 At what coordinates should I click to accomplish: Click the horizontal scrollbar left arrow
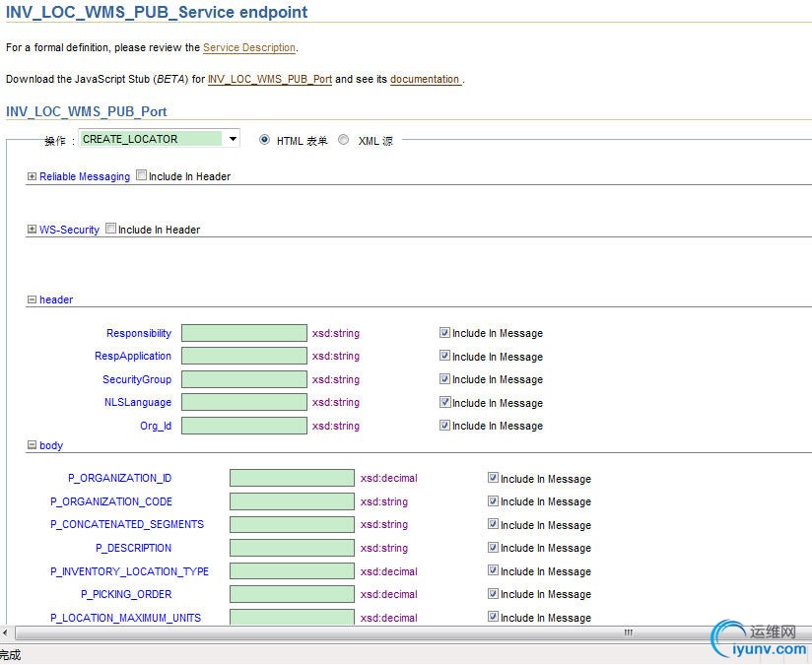pos(5,632)
